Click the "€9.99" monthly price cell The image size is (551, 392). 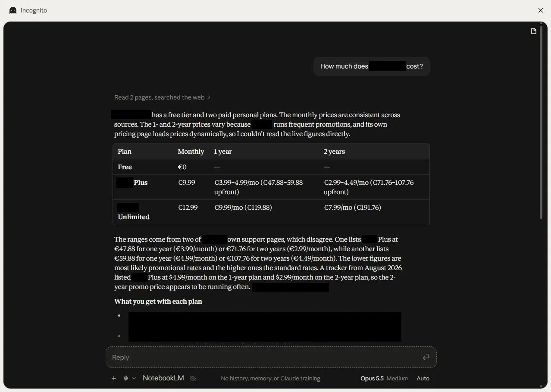tap(187, 183)
